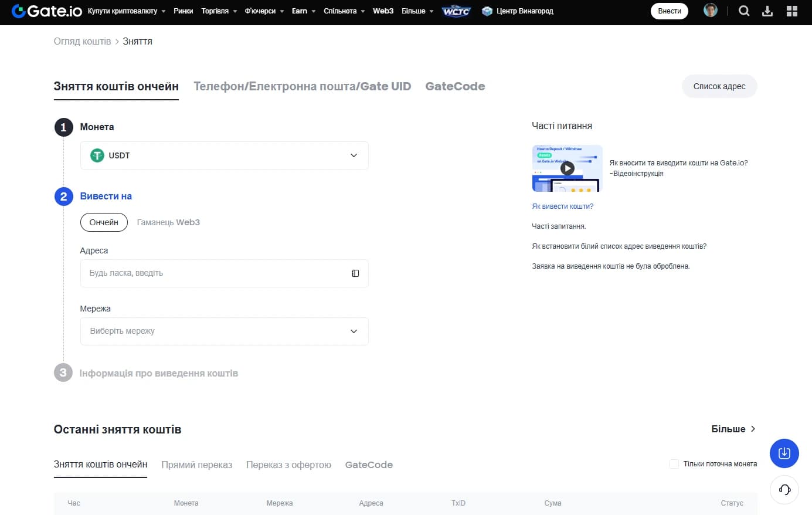Open the user profile avatar
Image resolution: width=812 pixels, height=515 pixels.
pos(710,11)
